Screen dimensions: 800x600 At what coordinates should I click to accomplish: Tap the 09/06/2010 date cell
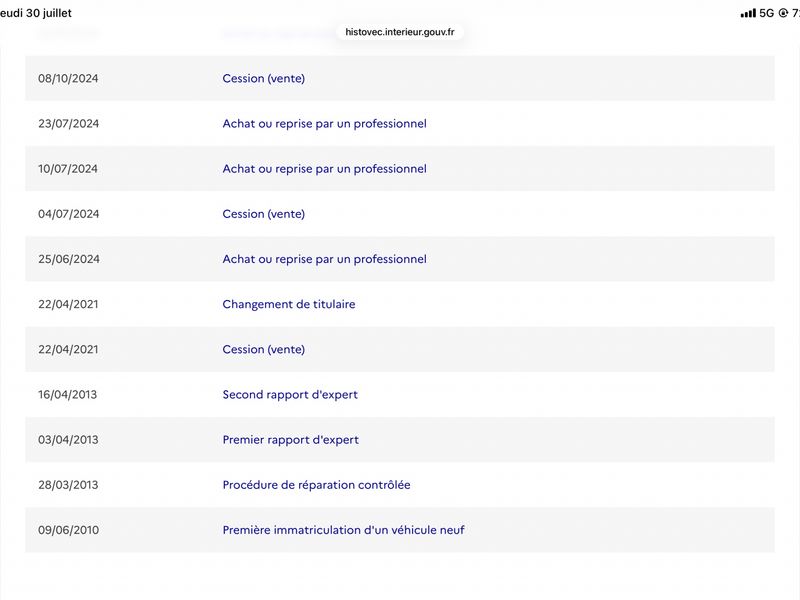[68, 530]
